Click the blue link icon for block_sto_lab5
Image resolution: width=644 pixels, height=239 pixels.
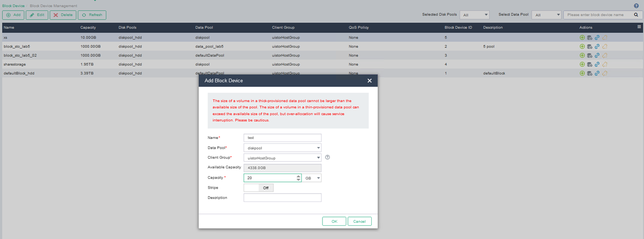pos(597,46)
